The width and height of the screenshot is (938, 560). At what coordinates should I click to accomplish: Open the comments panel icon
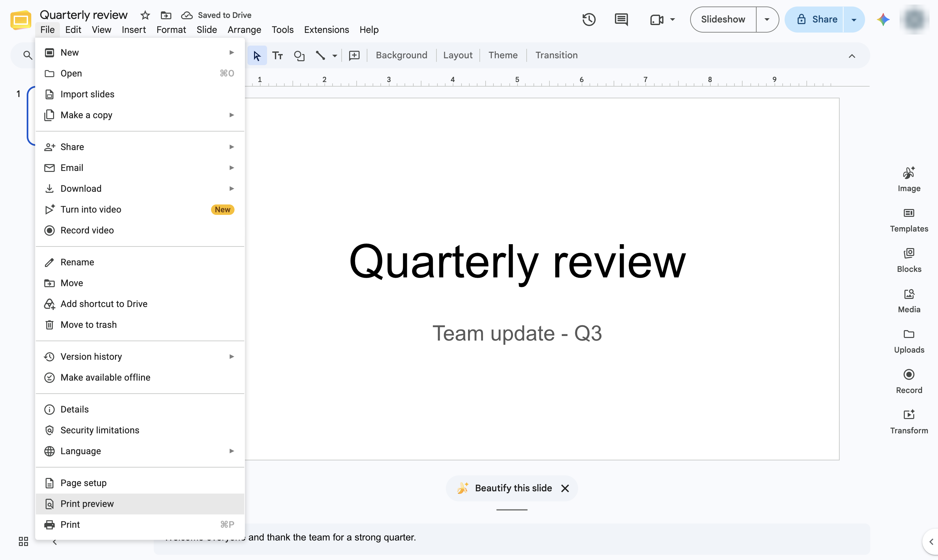(x=621, y=19)
